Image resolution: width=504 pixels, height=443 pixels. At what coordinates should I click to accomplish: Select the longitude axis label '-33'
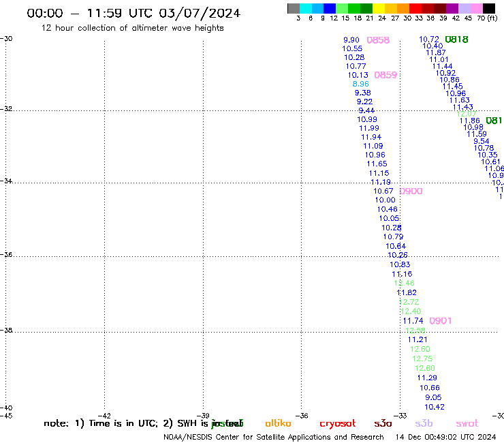pyautogui.click(x=400, y=416)
